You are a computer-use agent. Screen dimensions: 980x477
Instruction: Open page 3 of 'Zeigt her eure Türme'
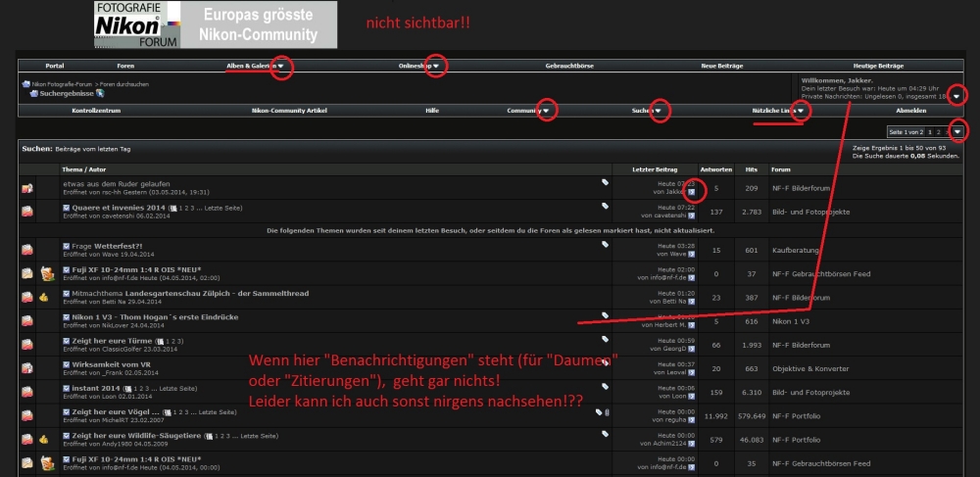(180, 341)
